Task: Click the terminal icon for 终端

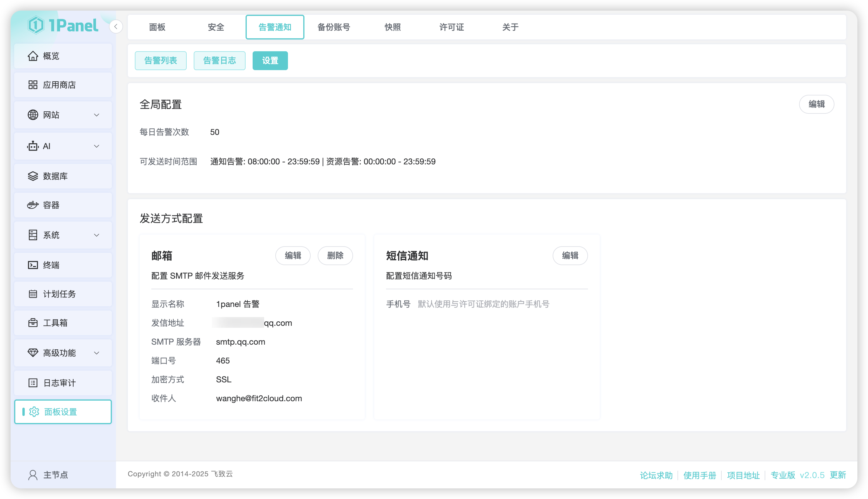Action: (33, 265)
